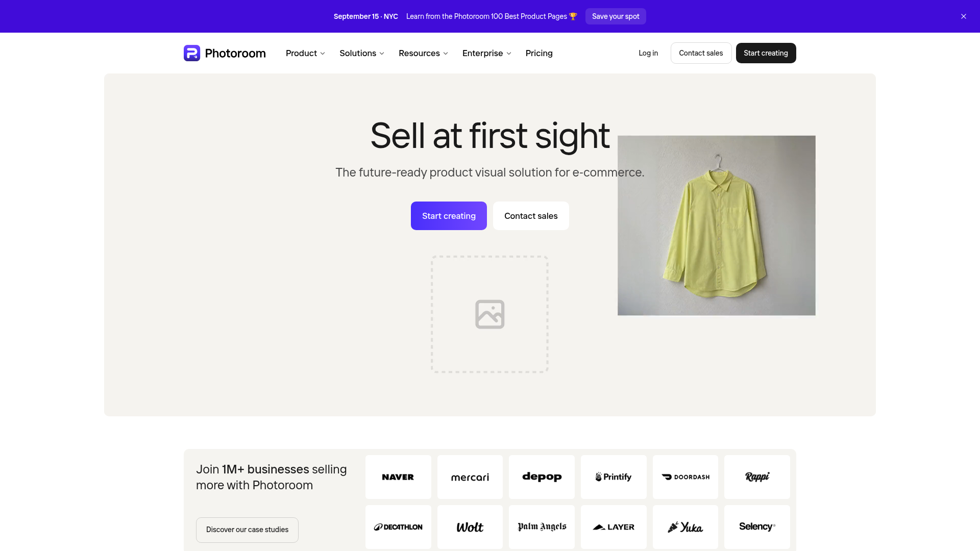Open the Mercari logo card
Image resolution: width=980 pixels, height=551 pixels.
click(470, 477)
